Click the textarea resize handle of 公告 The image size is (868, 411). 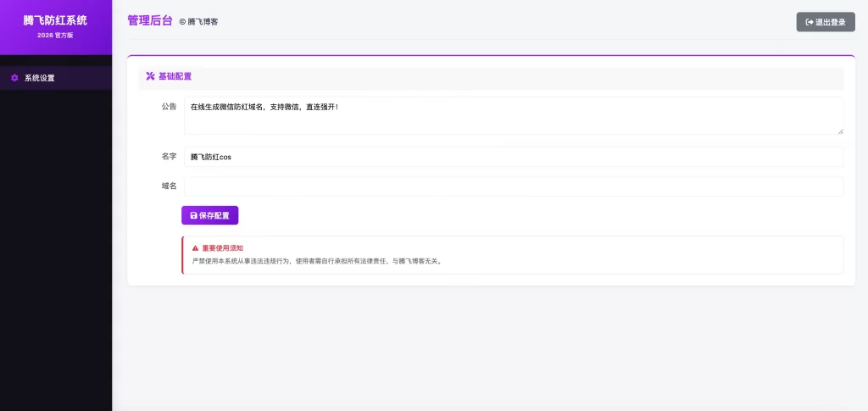pyautogui.click(x=840, y=131)
